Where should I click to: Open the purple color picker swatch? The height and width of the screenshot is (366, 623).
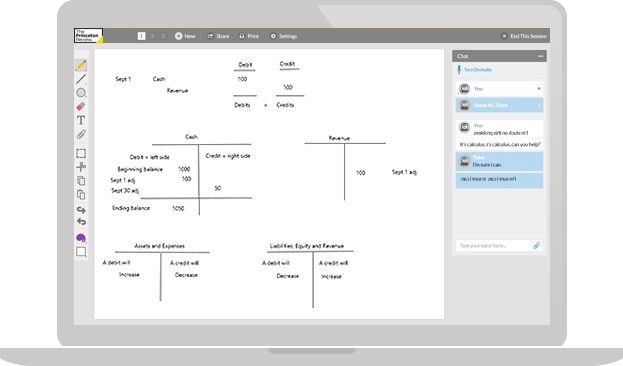[81, 238]
